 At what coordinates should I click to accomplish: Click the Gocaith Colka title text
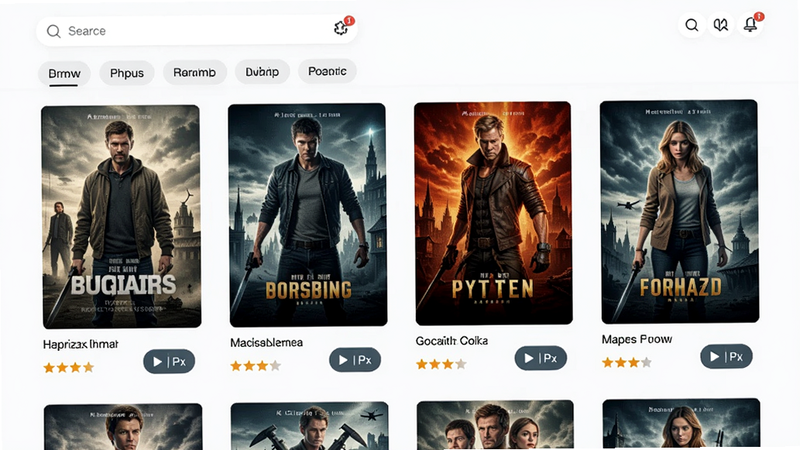click(452, 341)
